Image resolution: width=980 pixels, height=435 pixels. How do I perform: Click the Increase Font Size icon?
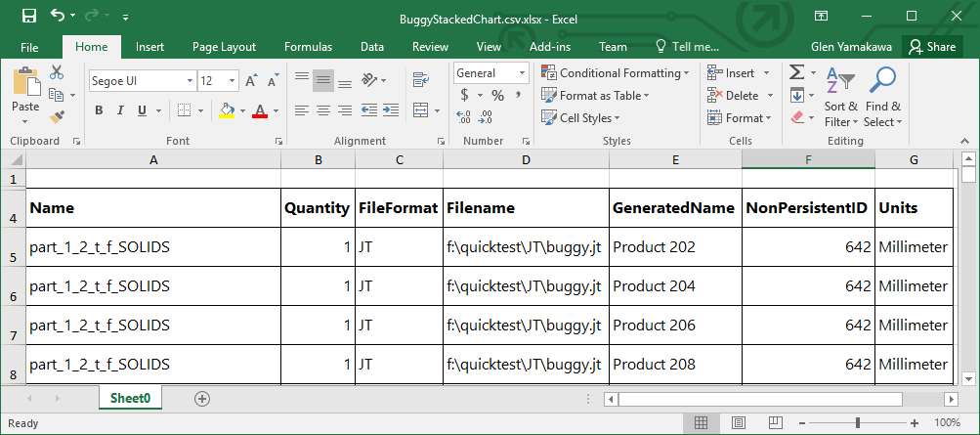[x=251, y=81]
